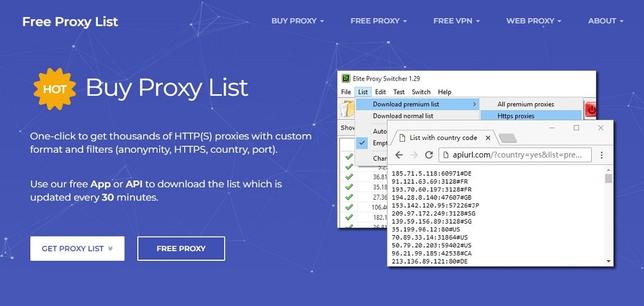The image size is (644, 306).
Task: Click the double chevron on GET PROXY LIST
Action: pyautogui.click(x=110, y=249)
